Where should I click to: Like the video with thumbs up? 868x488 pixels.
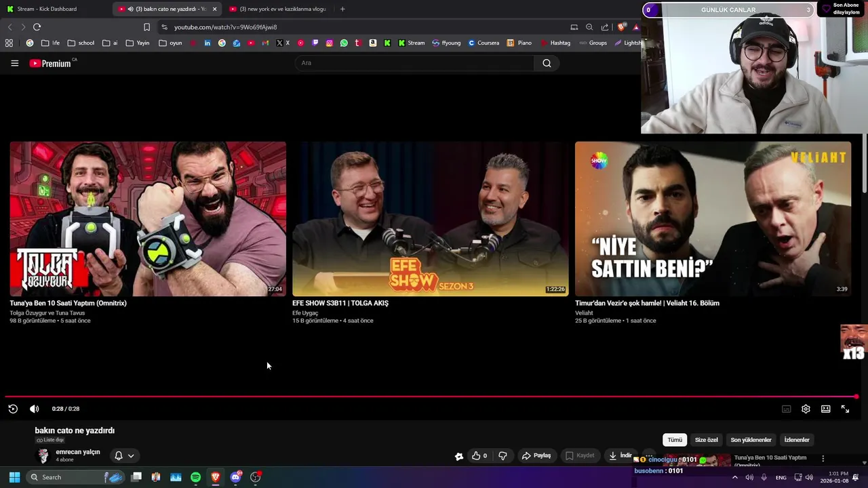point(479,455)
